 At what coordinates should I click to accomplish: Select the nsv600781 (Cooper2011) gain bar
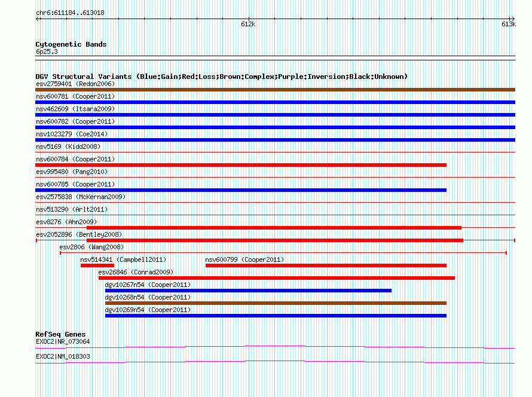click(275, 102)
